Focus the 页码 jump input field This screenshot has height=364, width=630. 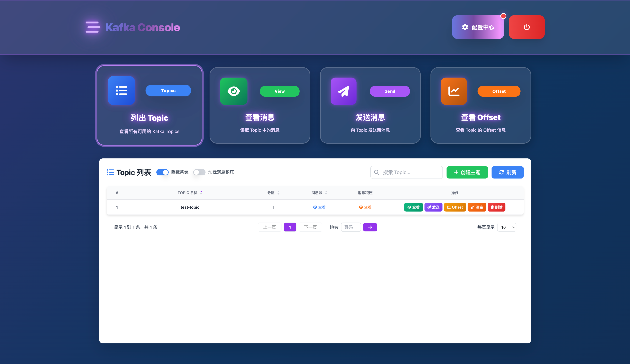click(351, 227)
